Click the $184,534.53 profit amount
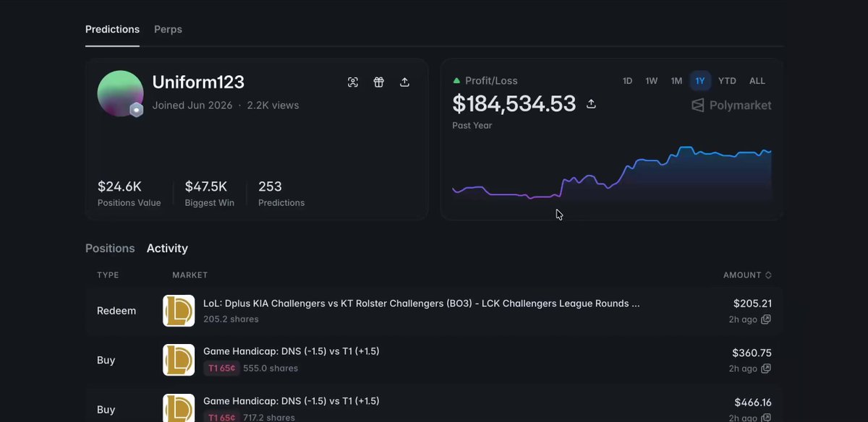Image resolution: width=868 pixels, height=422 pixels. [x=514, y=104]
